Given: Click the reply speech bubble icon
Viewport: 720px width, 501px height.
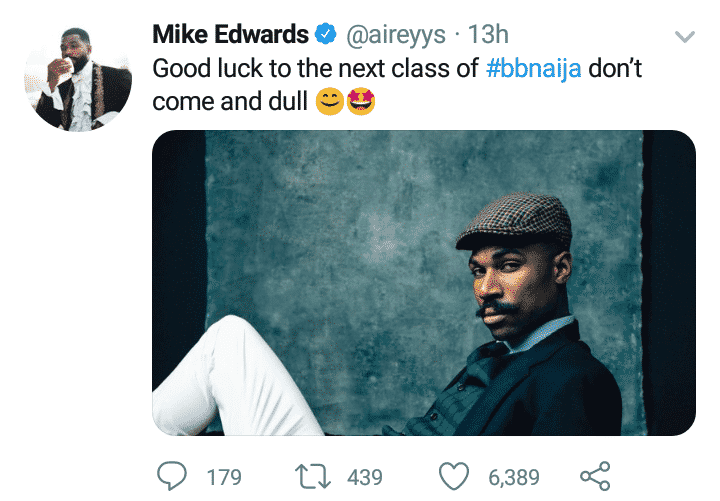Looking at the screenshot, I should [x=176, y=476].
